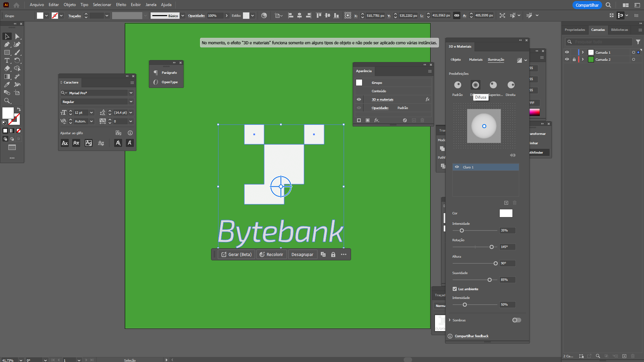Expand the Sombras section

click(450, 320)
